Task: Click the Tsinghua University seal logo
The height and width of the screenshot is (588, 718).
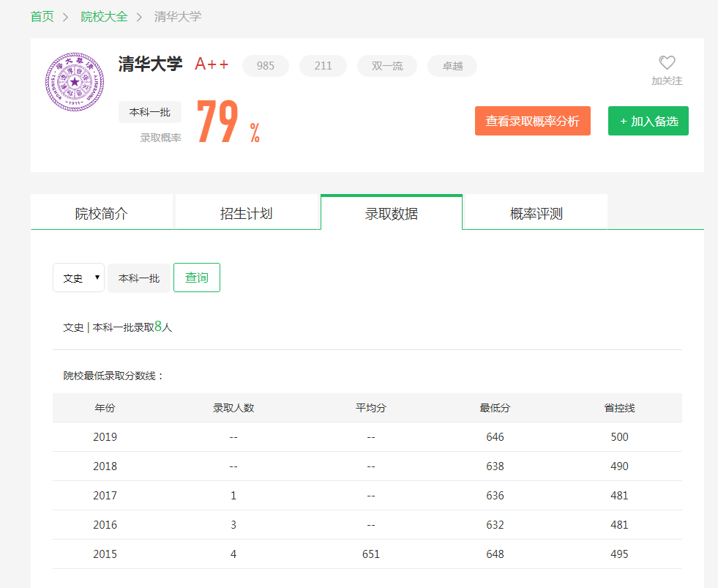Action: (75, 81)
